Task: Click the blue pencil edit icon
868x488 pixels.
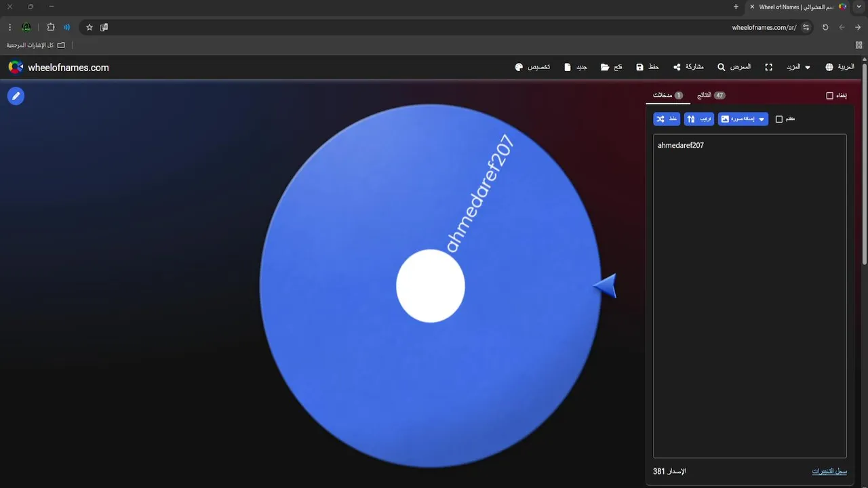Action: [16, 96]
